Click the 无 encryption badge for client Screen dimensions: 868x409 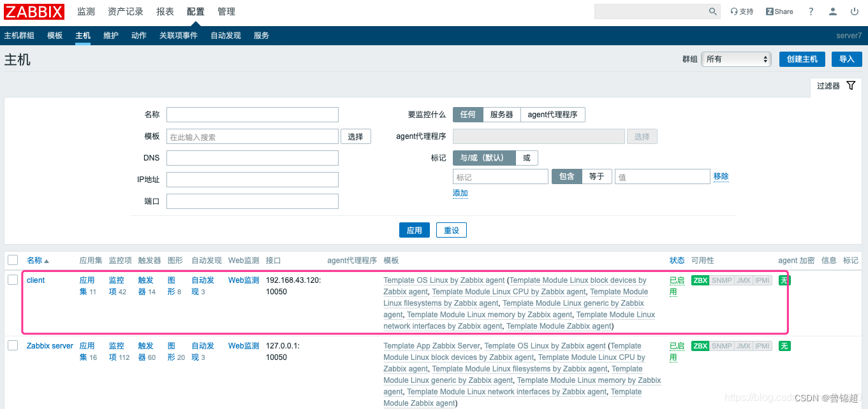(x=784, y=280)
